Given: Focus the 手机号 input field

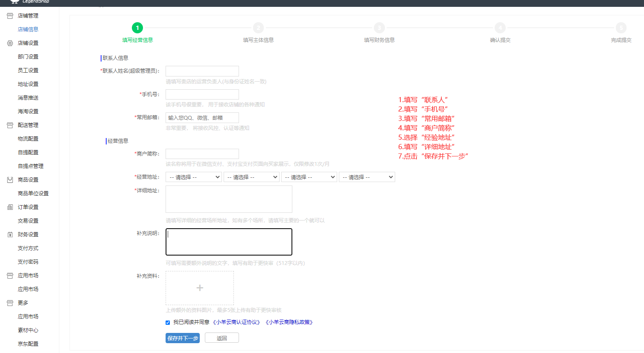Looking at the screenshot, I should pyautogui.click(x=202, y=94).
